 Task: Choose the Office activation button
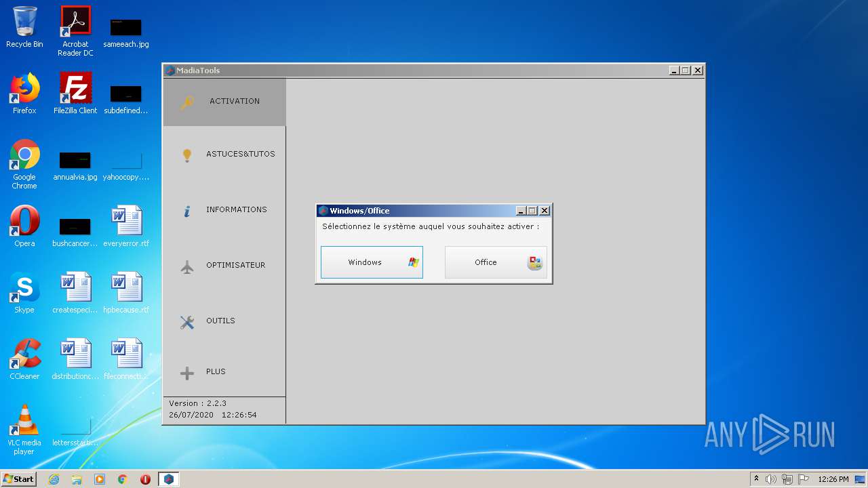tap(496, 262)
